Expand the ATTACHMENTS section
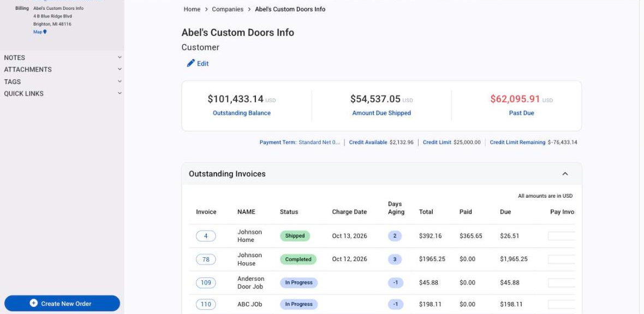The height and width of the screenshot is (314, 644). pyautogui.click(x=62, y=69)
